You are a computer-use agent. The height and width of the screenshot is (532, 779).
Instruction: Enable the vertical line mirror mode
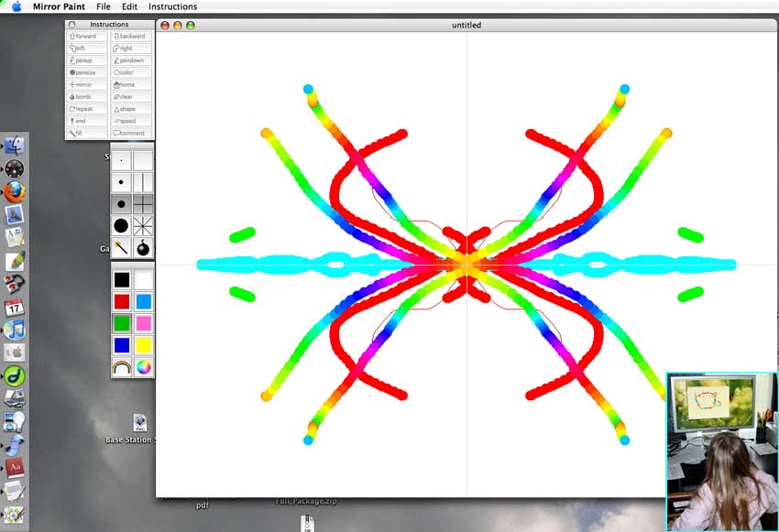(143, 181)
